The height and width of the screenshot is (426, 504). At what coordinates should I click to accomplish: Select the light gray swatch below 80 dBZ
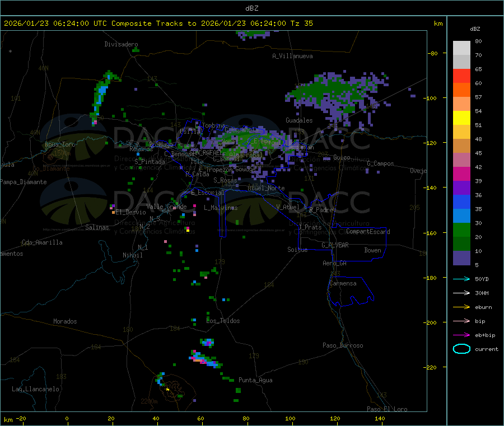pos(461,48)
